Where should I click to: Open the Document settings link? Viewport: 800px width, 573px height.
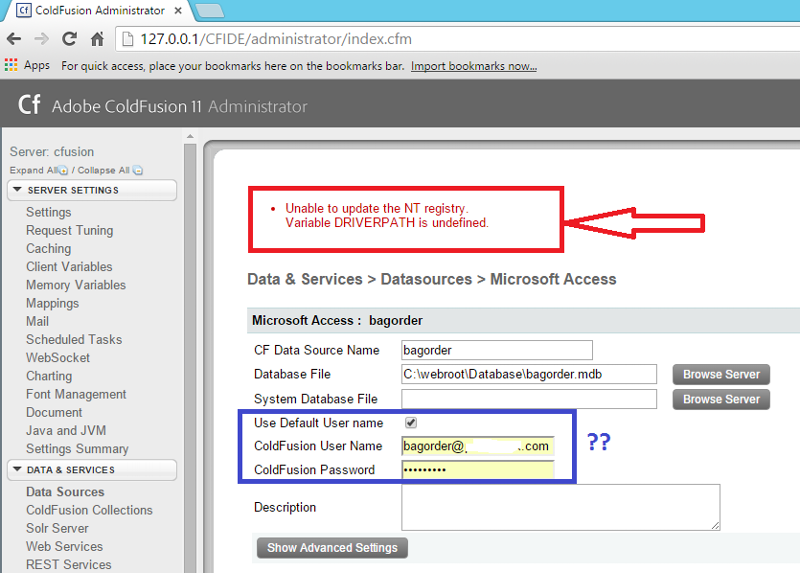point(54,413)
